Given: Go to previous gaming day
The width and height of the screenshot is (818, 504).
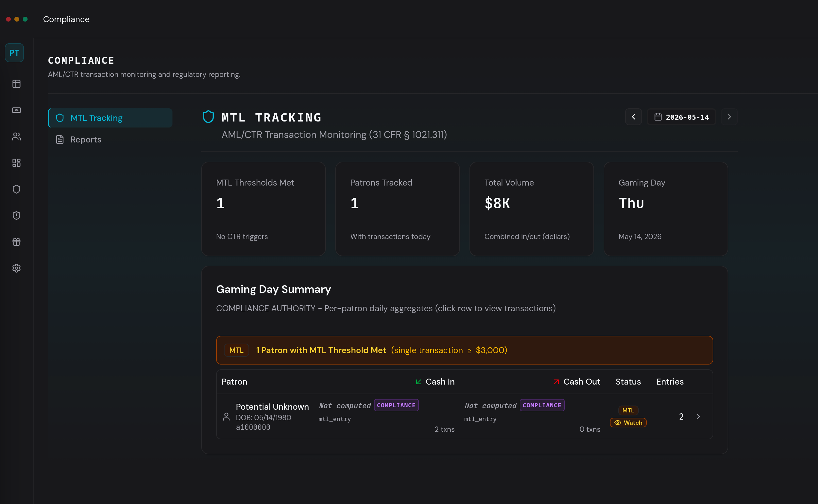Looking at the screenshot, I should tap(634, 117).
